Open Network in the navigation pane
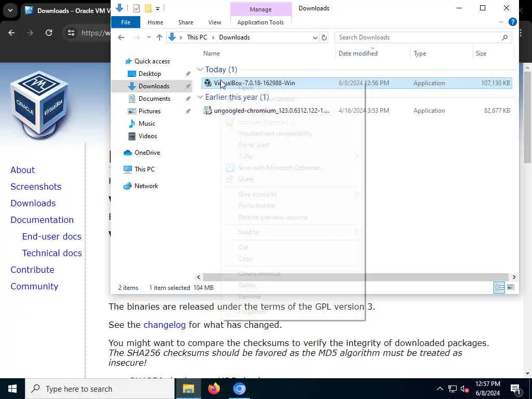532x399 pixels. coord(146,186)
